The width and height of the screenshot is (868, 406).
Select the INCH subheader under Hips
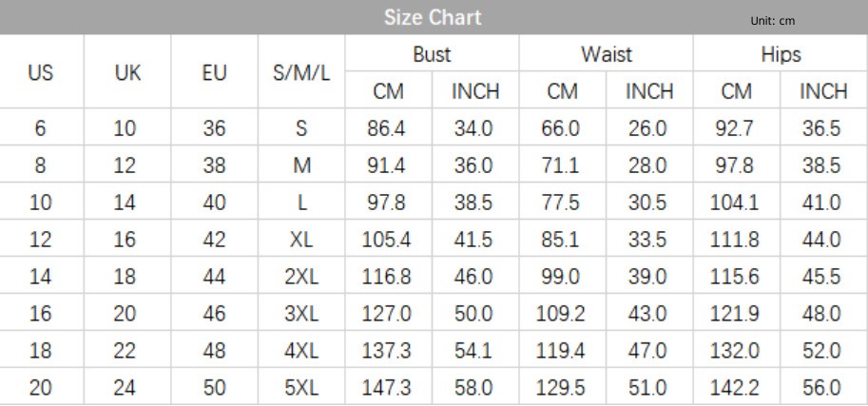[x=823, y=91]
